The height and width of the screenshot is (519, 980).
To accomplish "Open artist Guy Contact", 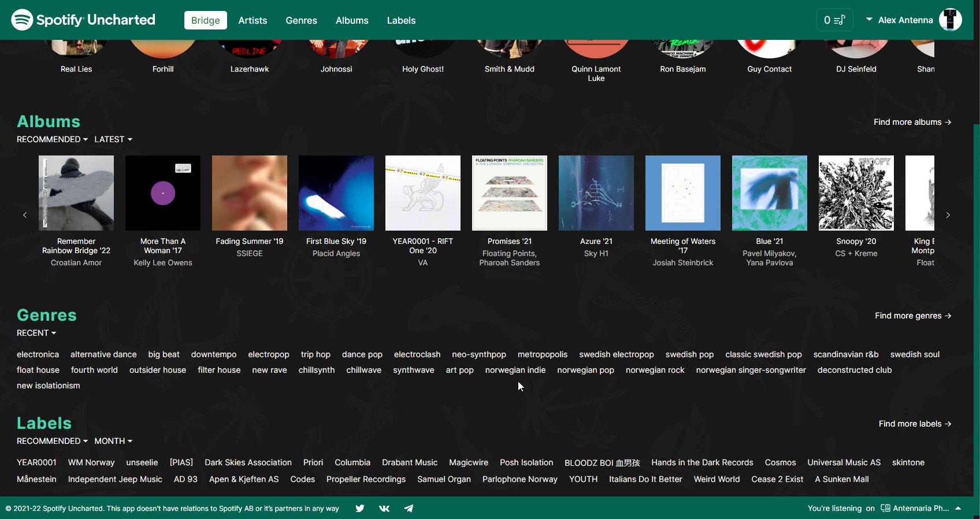I will pos(770,69).
